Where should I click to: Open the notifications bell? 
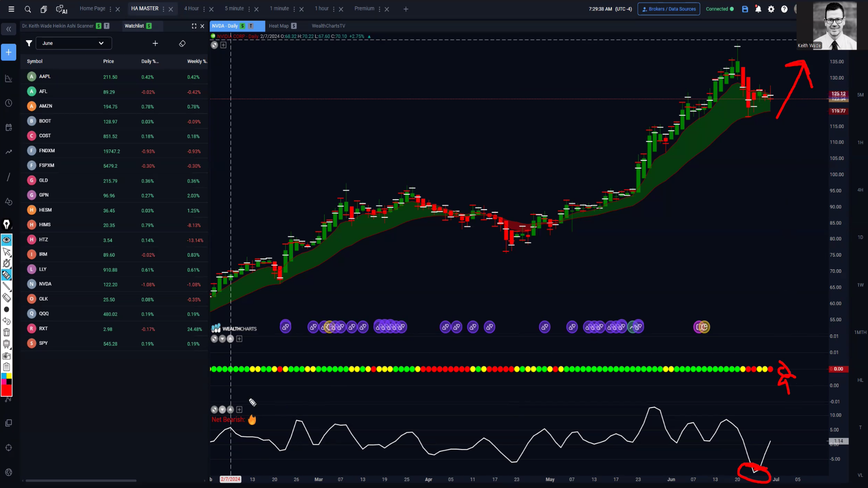(x=758, y=9)
